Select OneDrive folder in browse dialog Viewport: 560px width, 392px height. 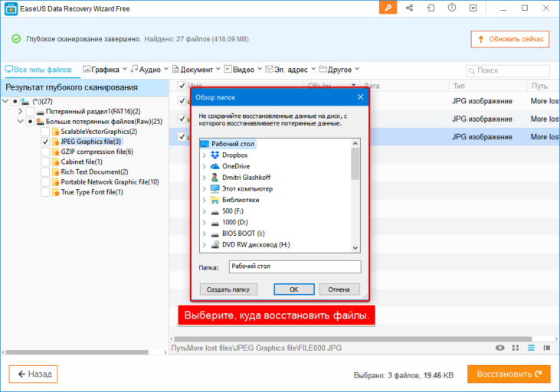click(236, 166)
